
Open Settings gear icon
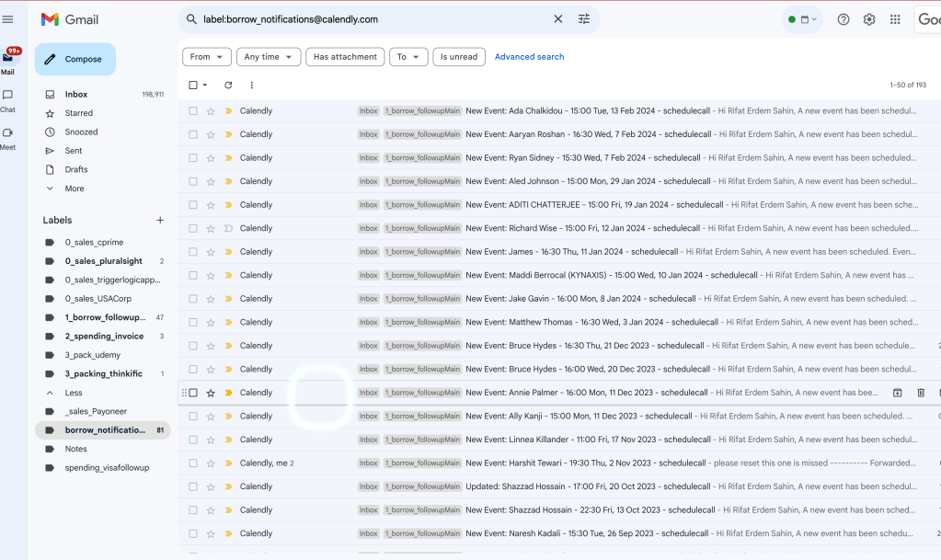pyautogui.click(x=869, y=19)
